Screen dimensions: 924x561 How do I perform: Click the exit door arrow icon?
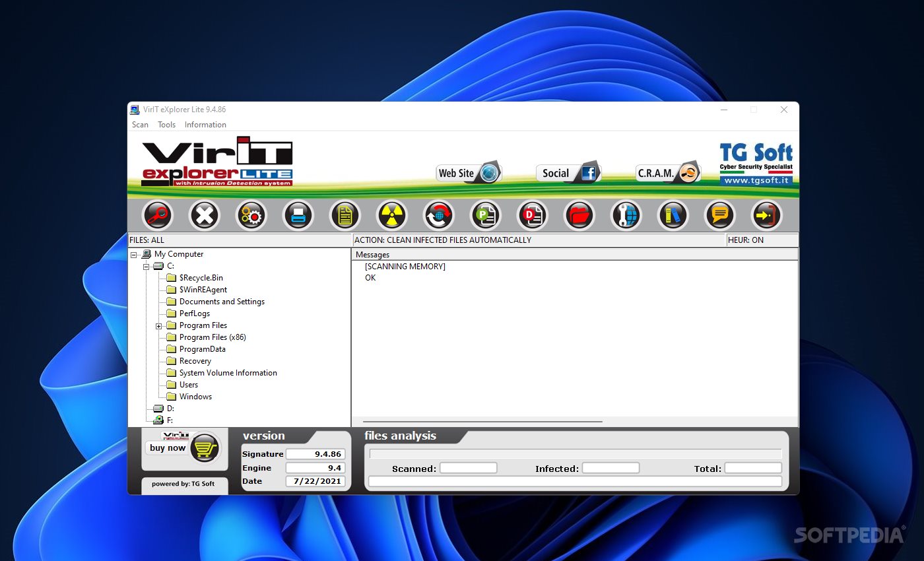click(x=767, y=215)
